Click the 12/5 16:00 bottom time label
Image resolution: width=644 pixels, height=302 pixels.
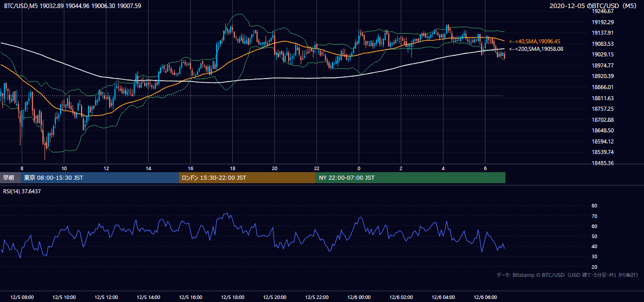190,297
